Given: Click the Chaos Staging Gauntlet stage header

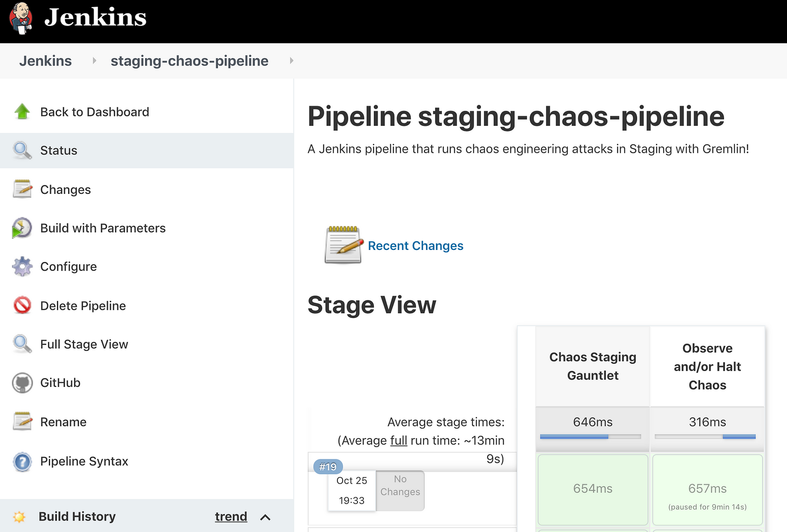Looking at the screenshot, I should click(593, 366).
